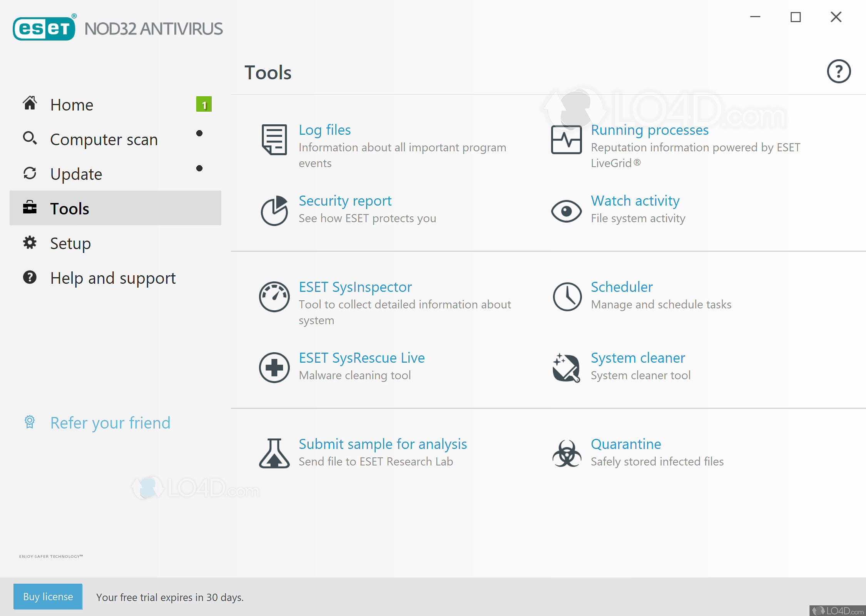
Task: Click the green notification badge beside Home
Action: [x=204, y=104]
